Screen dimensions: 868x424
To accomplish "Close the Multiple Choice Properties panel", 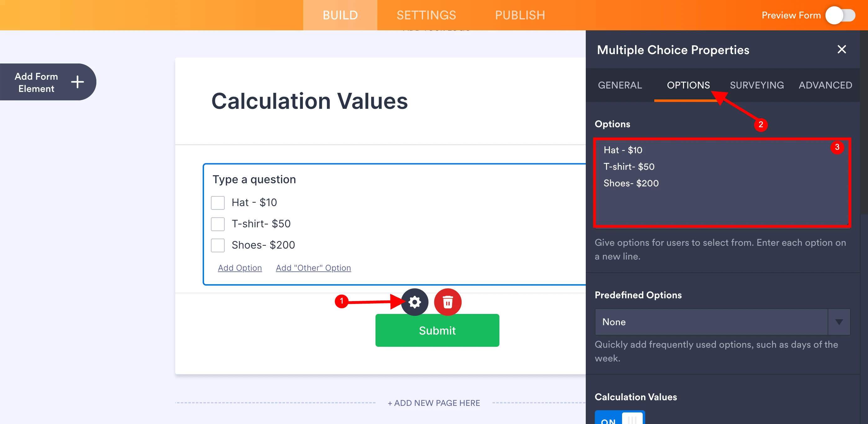I will [x=842, y=49].
